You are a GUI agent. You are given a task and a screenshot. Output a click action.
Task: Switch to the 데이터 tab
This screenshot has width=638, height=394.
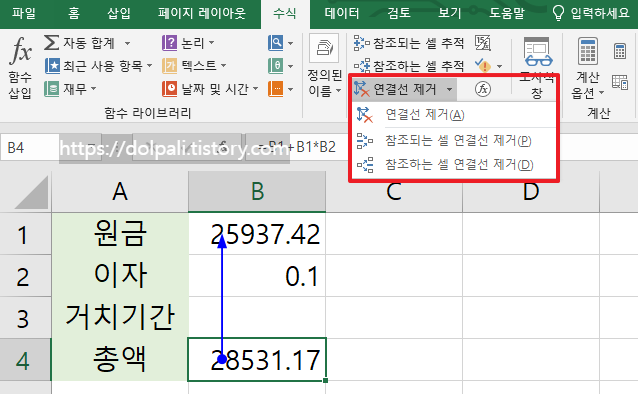pos(342,13)
